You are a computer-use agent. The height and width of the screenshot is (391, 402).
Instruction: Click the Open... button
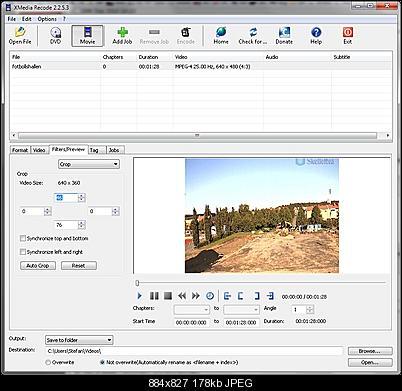point(370,362)
